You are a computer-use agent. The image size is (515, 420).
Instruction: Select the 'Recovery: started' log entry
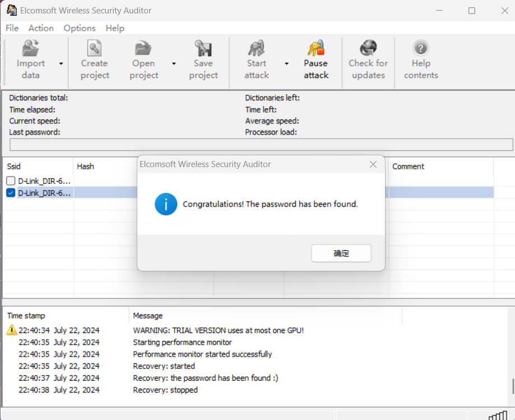coord(164,366)
